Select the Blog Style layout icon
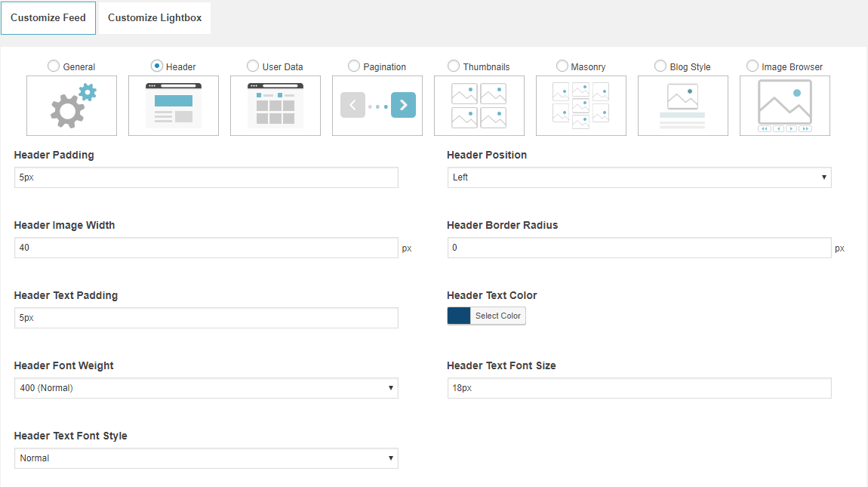The image size is (868, 487). [683, 106]
